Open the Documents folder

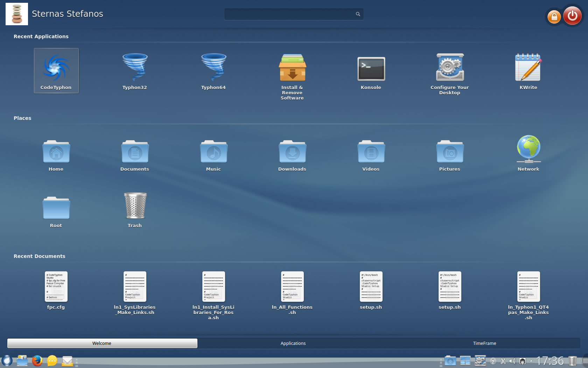click(x=135, y=155)
